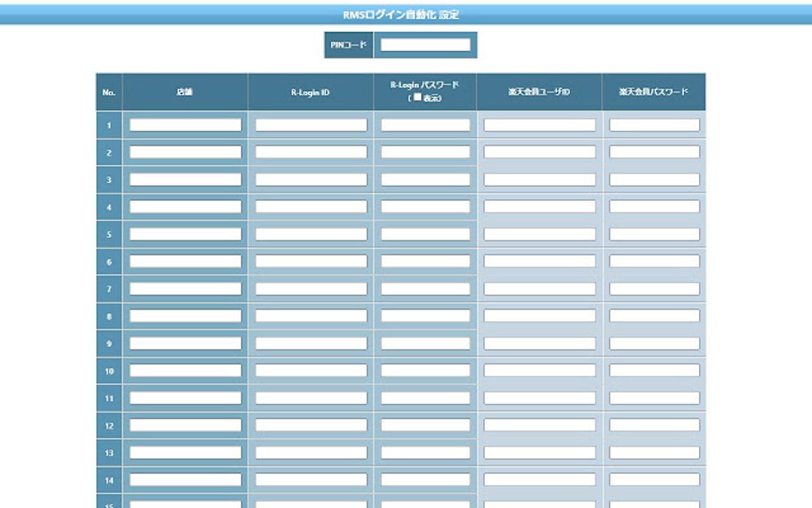Click the 楽天会員ユーザID field in row 7

[540, 289]
